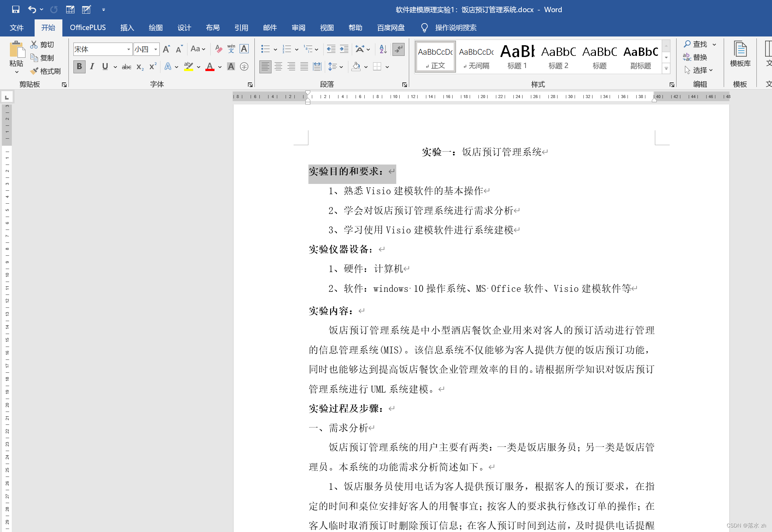Open the 选择 select dropdown
This screenshot has width=772, height=532.
click(x=699, y=70)
